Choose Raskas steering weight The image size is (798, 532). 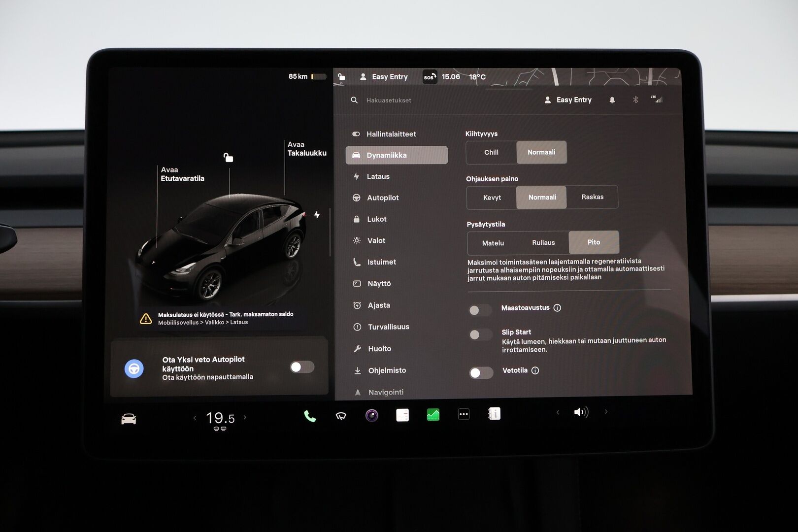tap(592, 197)
